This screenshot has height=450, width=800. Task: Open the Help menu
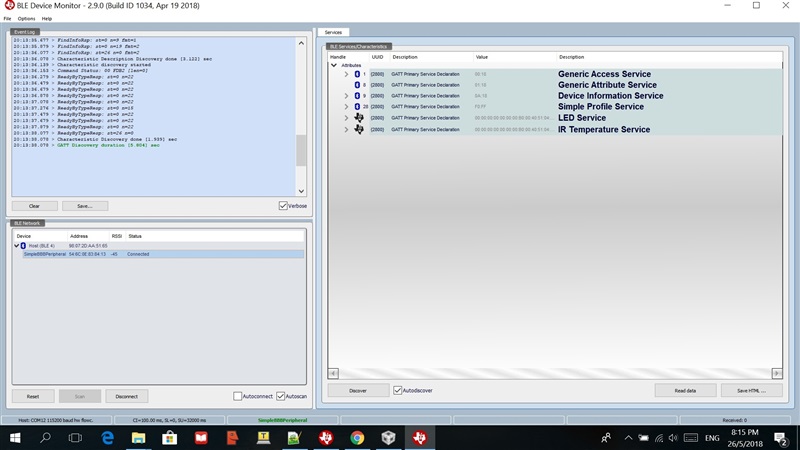(x=46, y=18)
